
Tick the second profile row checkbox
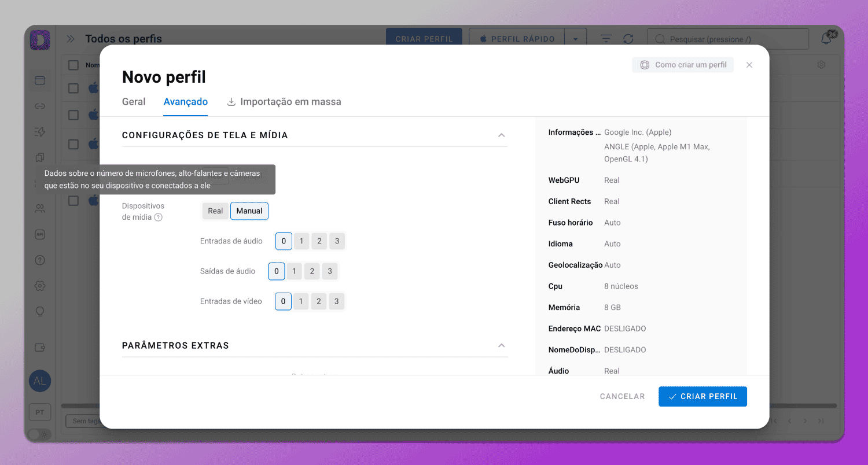[x=73, y=115]
